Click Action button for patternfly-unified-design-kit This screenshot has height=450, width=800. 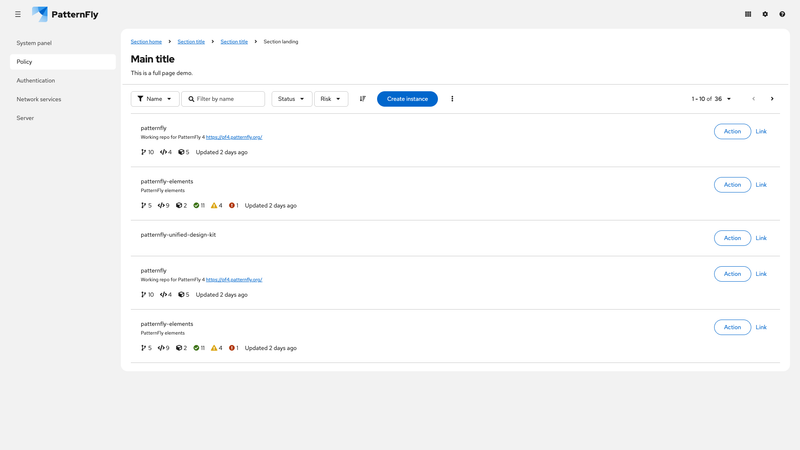pyautogui.click(x=732, y=238)
